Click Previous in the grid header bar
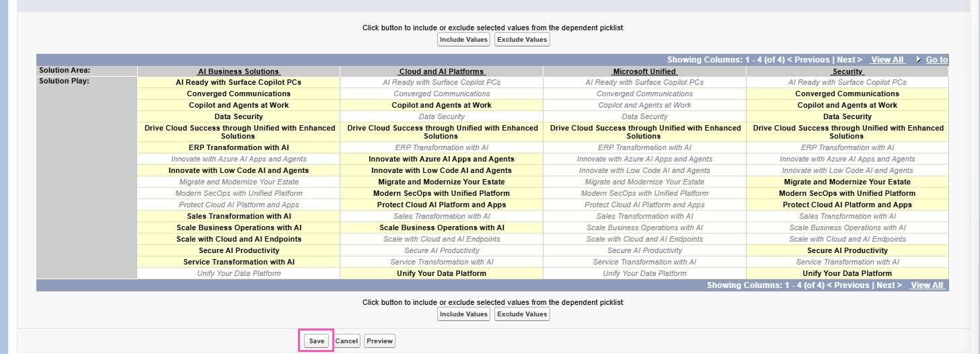Image resolution: width=980 pixels, height=354 pixels. 812,60
